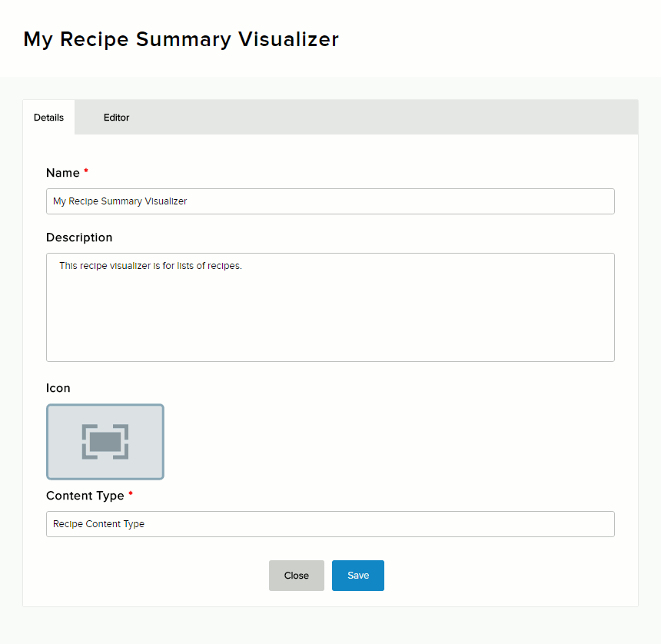Click the "Recipe Content Type" text value
Image resolution: width=661 pixels, height=644 pixels.
pyautogui.click(x=98, y=524)
